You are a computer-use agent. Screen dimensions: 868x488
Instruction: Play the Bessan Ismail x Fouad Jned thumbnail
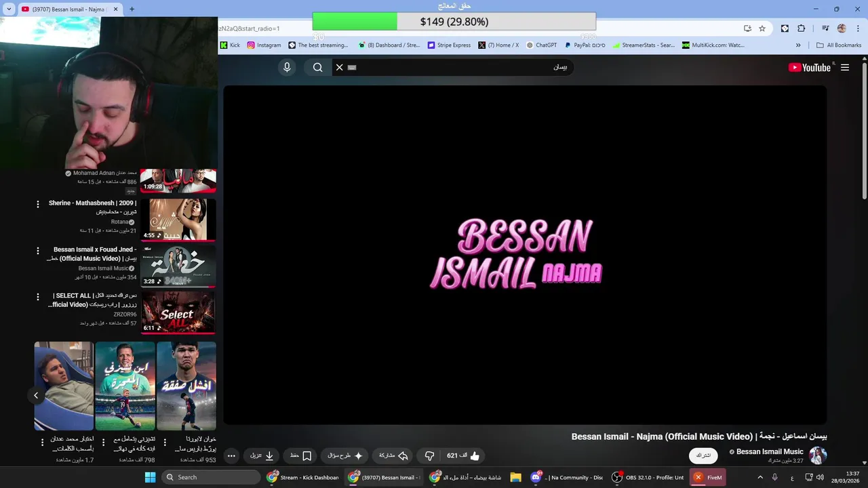pyautogui.click(x=178, y=266)
